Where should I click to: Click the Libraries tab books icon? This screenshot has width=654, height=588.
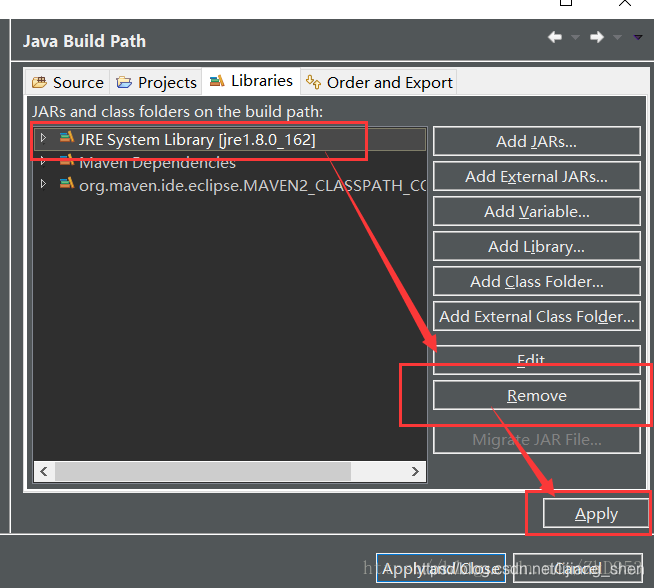tap(217, 80)
